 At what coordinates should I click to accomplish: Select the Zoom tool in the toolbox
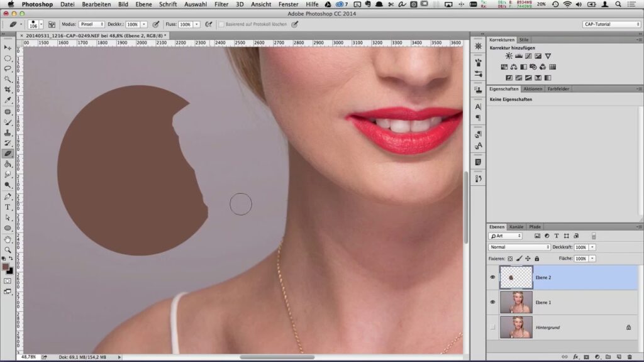[8, 250]
